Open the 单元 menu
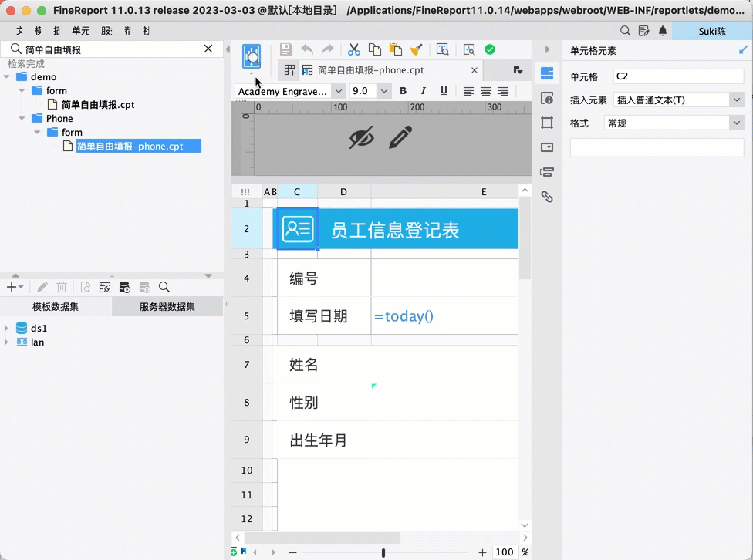 [80, 31]
